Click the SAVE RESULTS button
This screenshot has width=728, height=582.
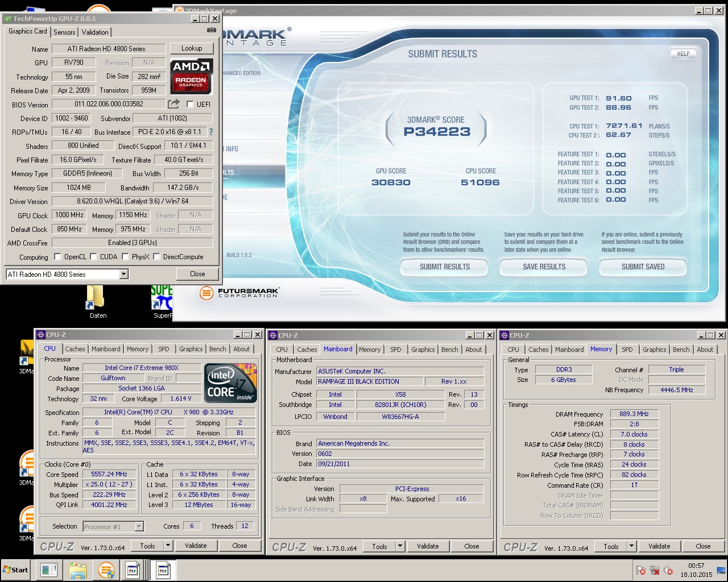tap(544, 267)
